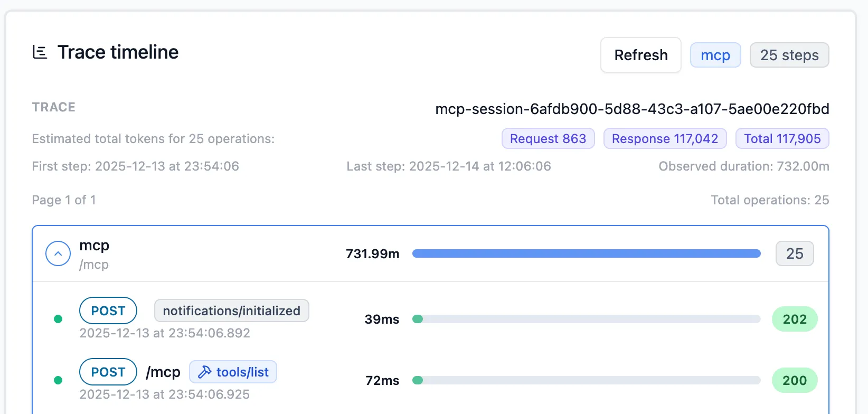Click the mcp filter badge in the header
Image resolution: width=868 pixels, height=414 pixels.
(x=715, y=54)
